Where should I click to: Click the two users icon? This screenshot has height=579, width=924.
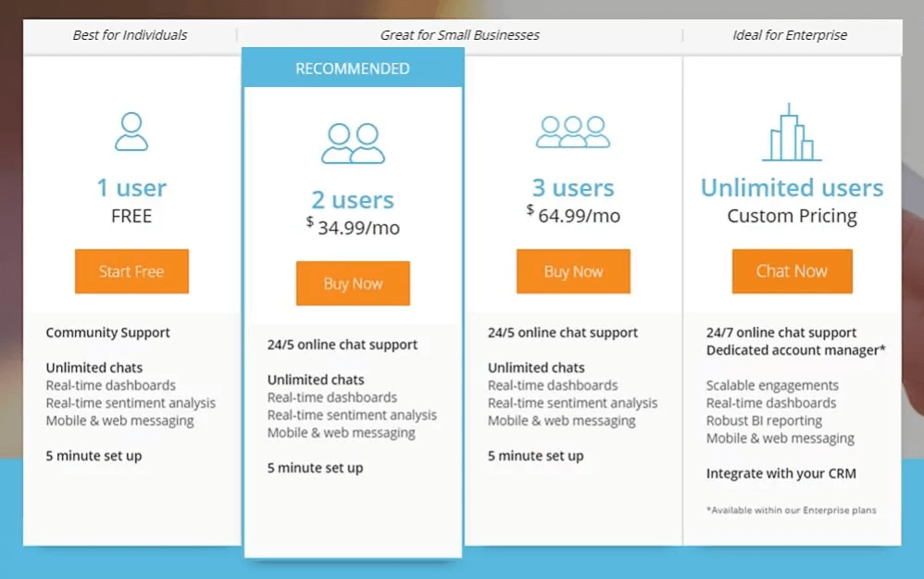pos(353,144)
